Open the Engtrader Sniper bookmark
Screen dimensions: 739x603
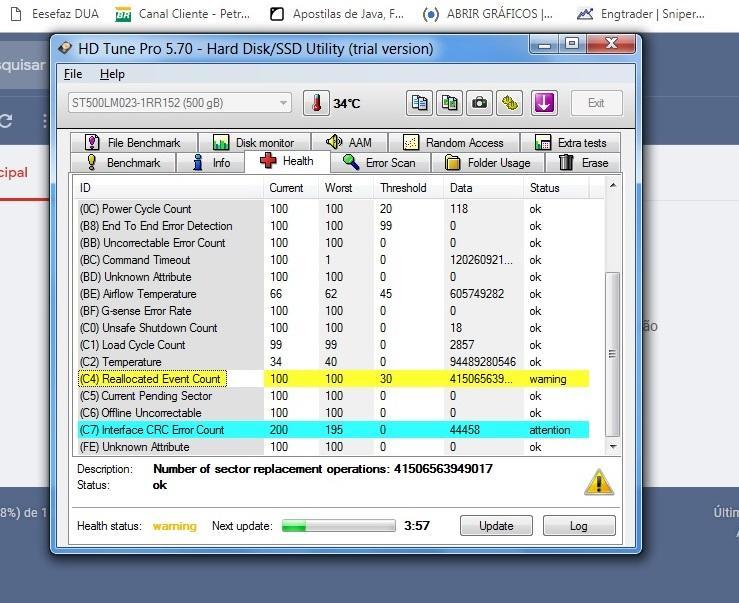641,14
